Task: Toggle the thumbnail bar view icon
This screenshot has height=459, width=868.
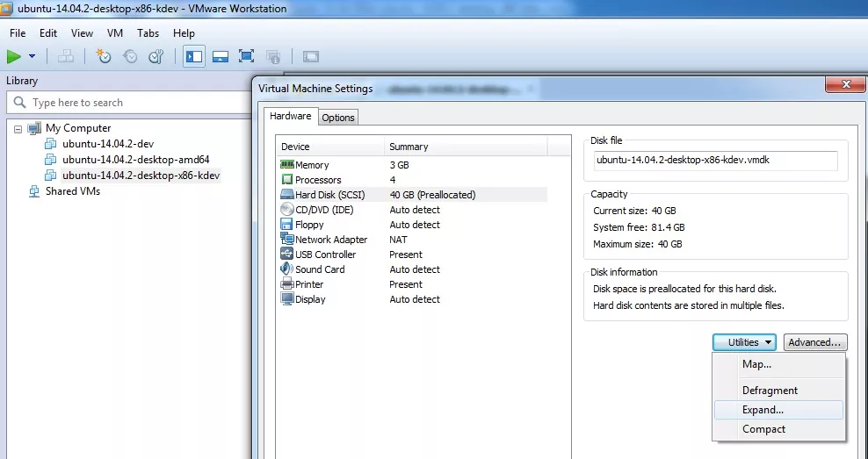Action: (x=221, y=56)
